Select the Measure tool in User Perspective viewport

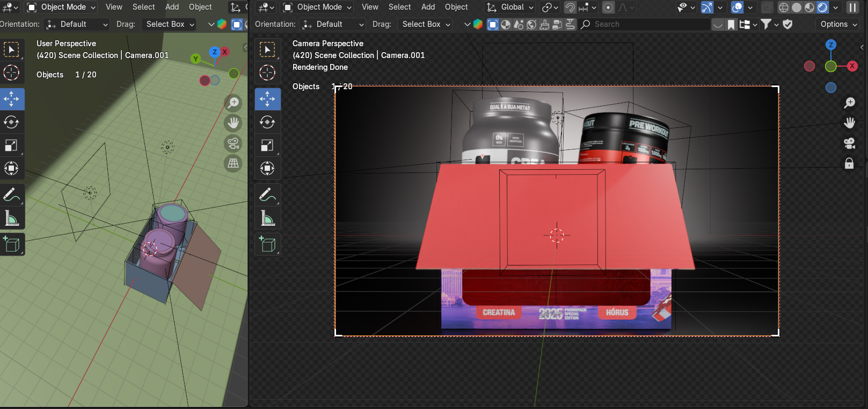click(12, 218)
